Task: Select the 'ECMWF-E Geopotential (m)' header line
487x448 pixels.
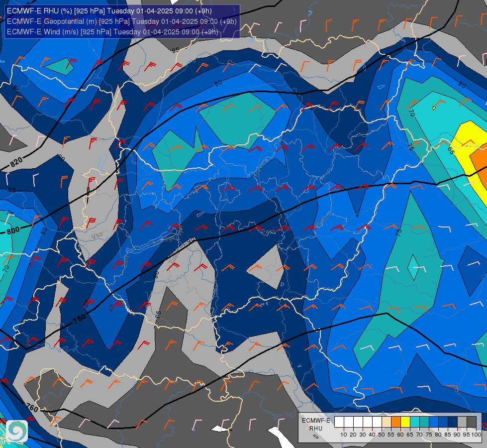Action: 122,21
